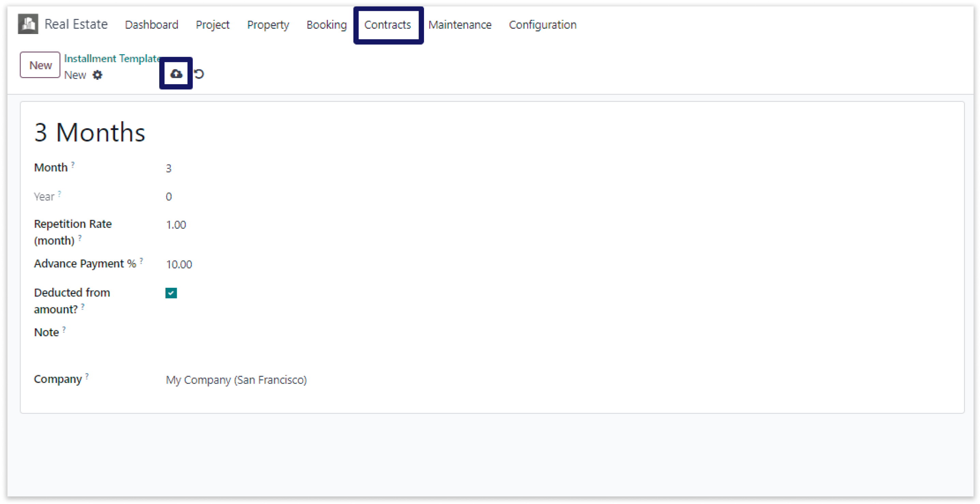Click the Real Estate app title
The width and height of the screenshot is (980, 504).
pos(76,24)
